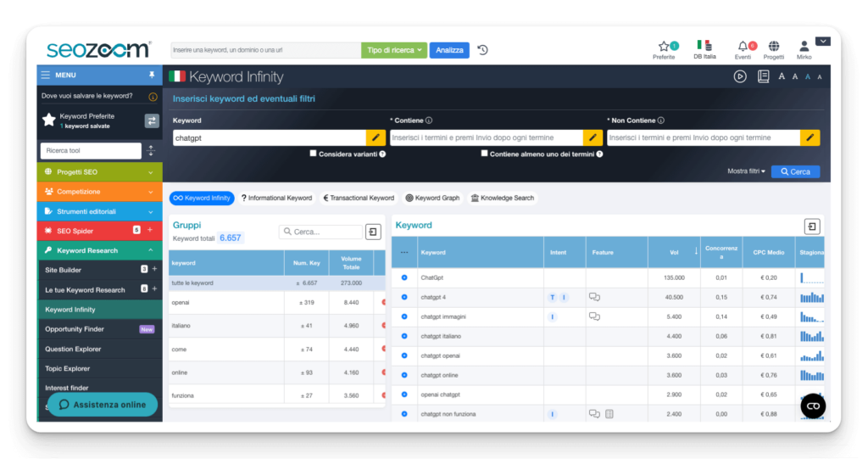Screen dimensions: 868x459
Task: Select the openai chatgpt row radio button
Action: (404, 395)
